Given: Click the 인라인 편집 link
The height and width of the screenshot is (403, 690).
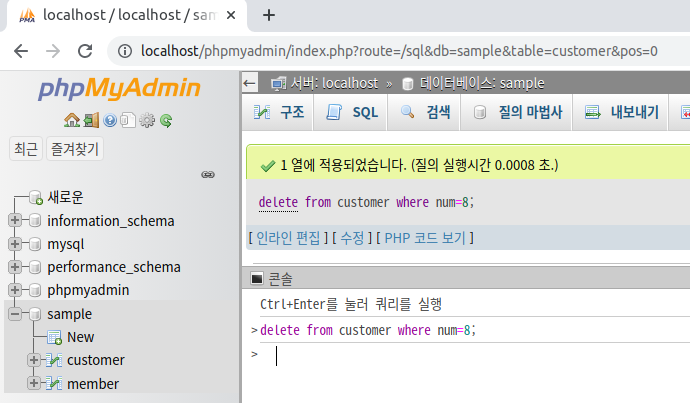Looking at the screenshot, I should click(288, 238).
